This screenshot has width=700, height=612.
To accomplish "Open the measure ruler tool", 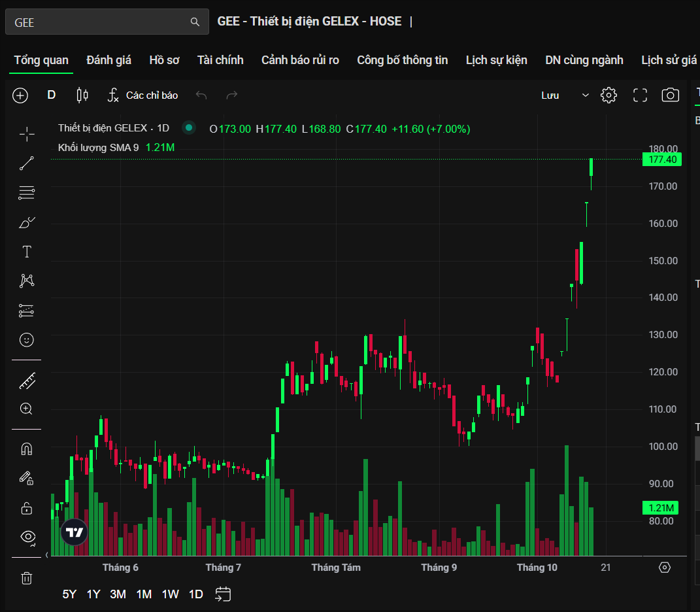I will click(27, 380).
